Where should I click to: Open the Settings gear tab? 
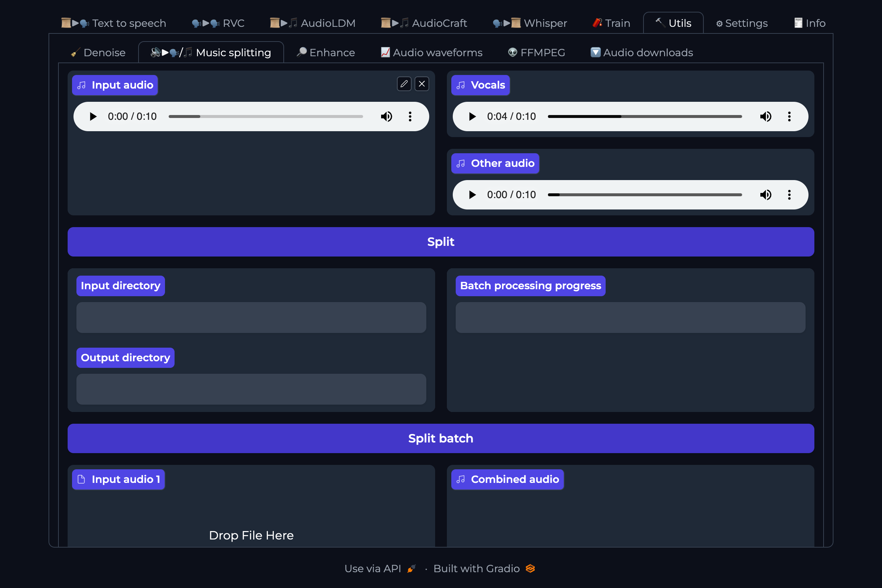tap(741, 23)
